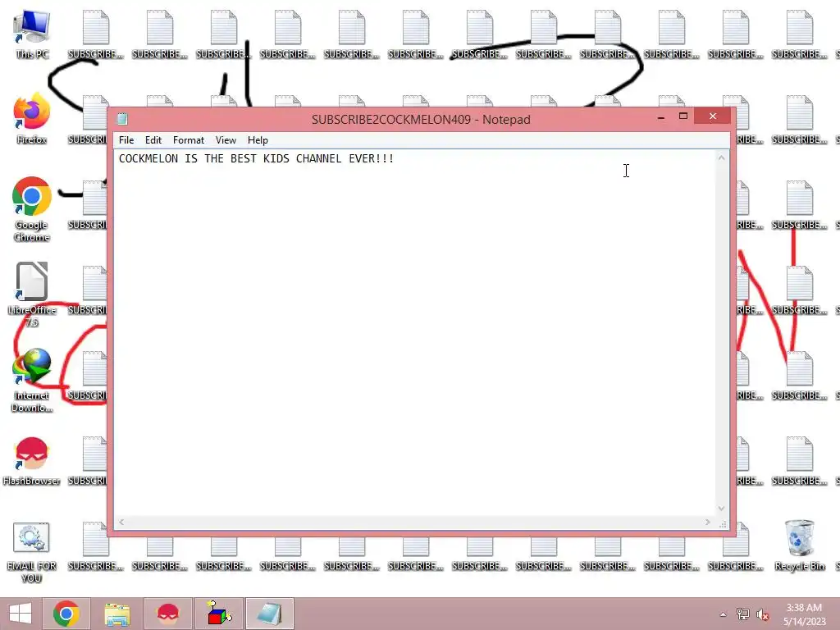The height and width of the screenshot is (630, 840).
Task: Select the Firefox desktop shortcut
Action: tap(32, 119)
